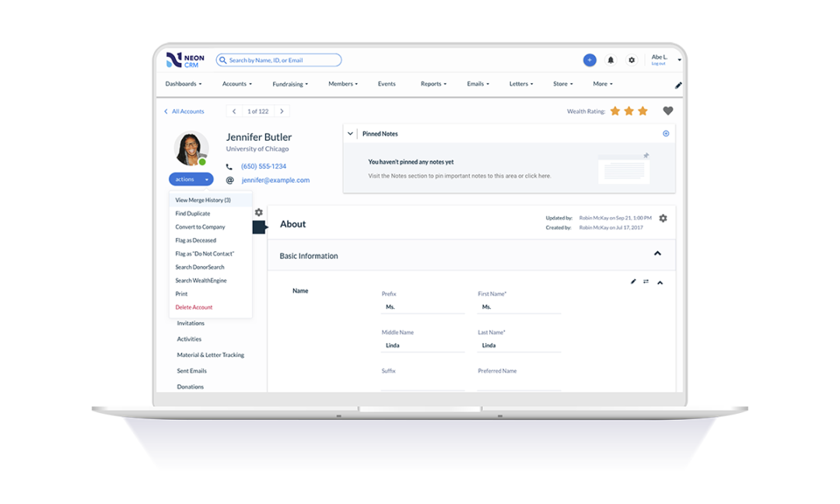Viewport: 840px width, 504px height.
Task: Click the First Name field
Action: pos(519,307)
